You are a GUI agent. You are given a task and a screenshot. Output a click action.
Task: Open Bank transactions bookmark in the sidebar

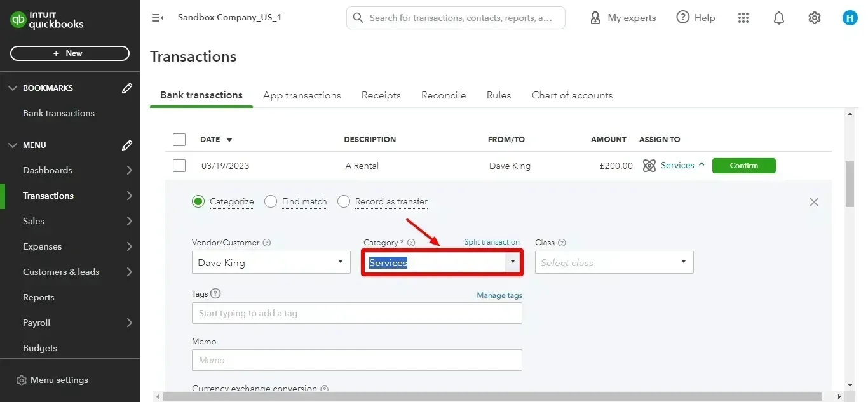tap(58, 113)
